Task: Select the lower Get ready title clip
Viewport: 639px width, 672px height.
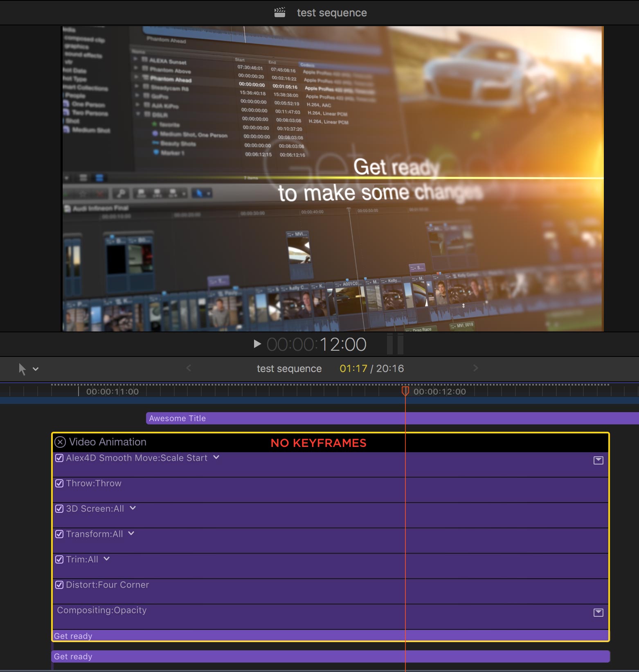Action: [x=331, y=656]
